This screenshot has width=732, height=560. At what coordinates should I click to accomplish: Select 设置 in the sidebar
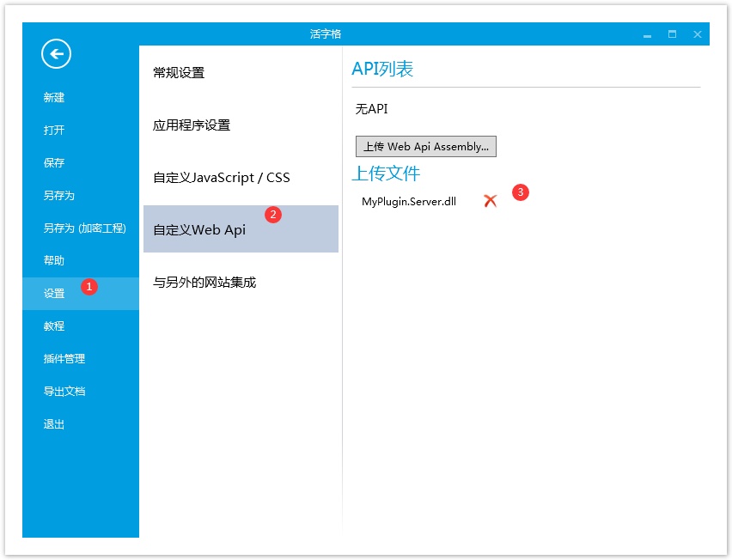click(x=54, y=294)
